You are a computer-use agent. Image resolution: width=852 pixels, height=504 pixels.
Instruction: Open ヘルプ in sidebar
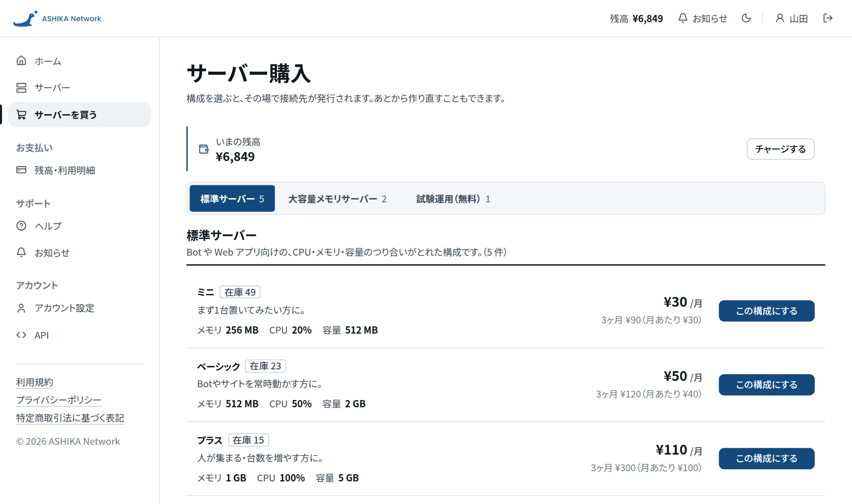pos(79,226)
